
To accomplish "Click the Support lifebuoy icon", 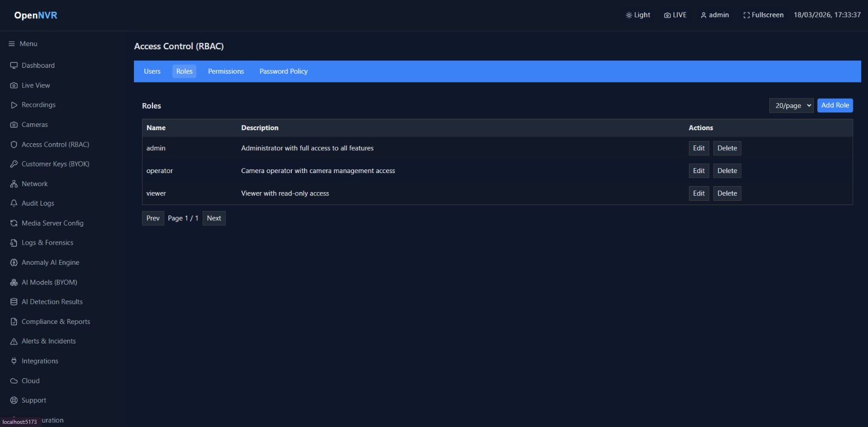I will [x=14, y=400].
